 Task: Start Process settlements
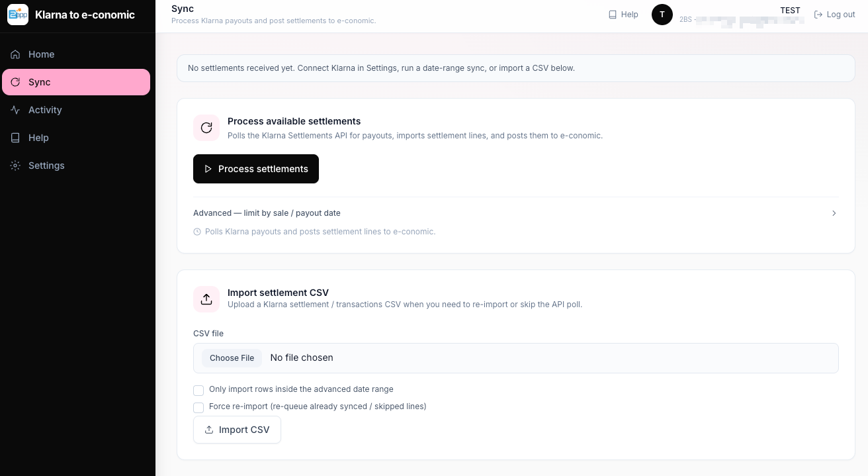tap(256, 169)
